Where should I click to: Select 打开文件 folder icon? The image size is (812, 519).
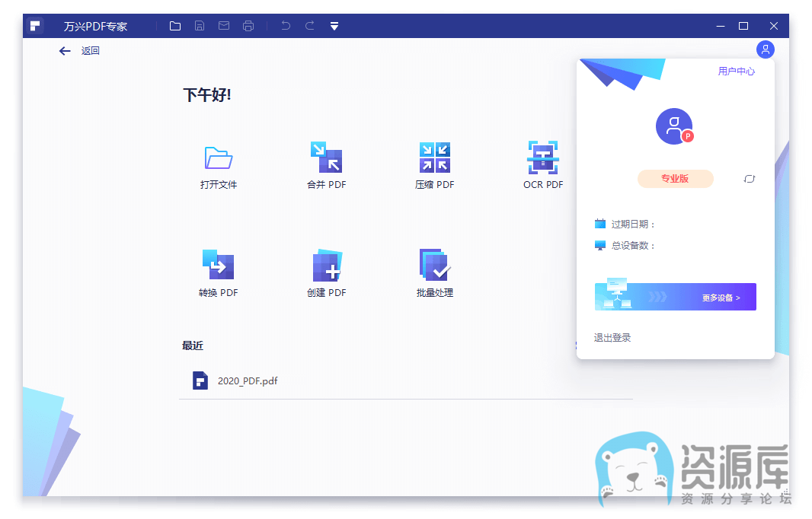coord(219,158)
